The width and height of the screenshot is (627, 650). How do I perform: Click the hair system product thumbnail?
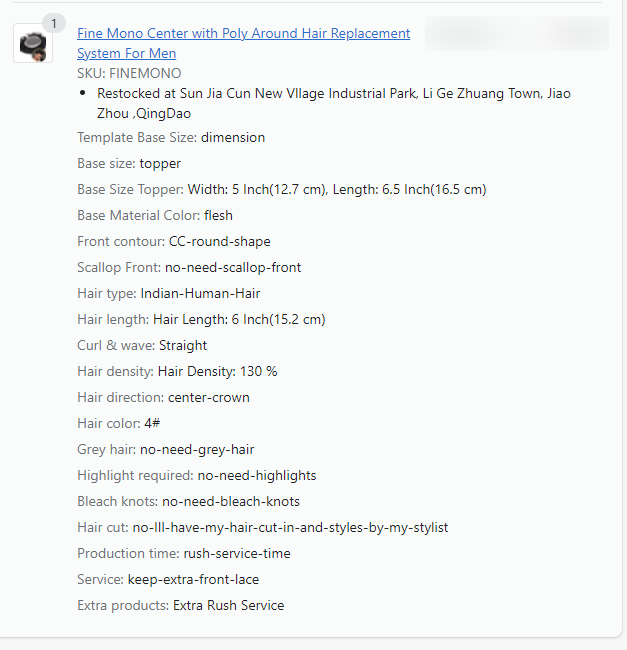(x=33, y=44)
